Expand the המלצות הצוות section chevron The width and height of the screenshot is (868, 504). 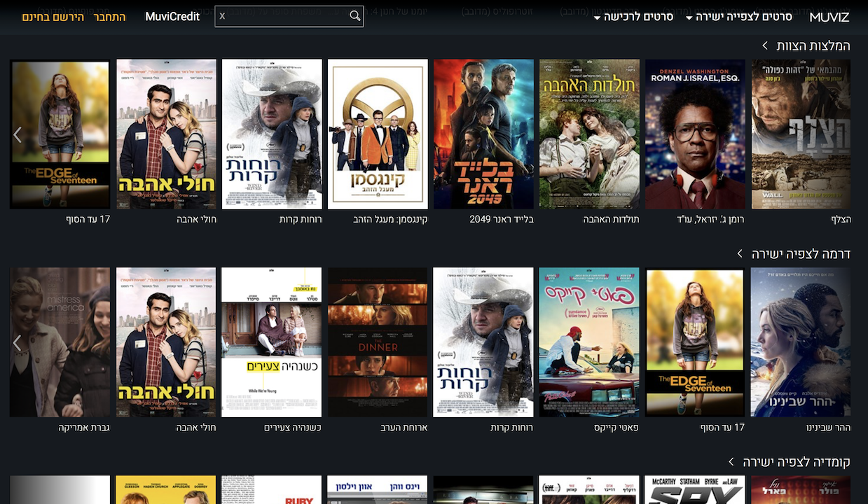pos(765,45)
